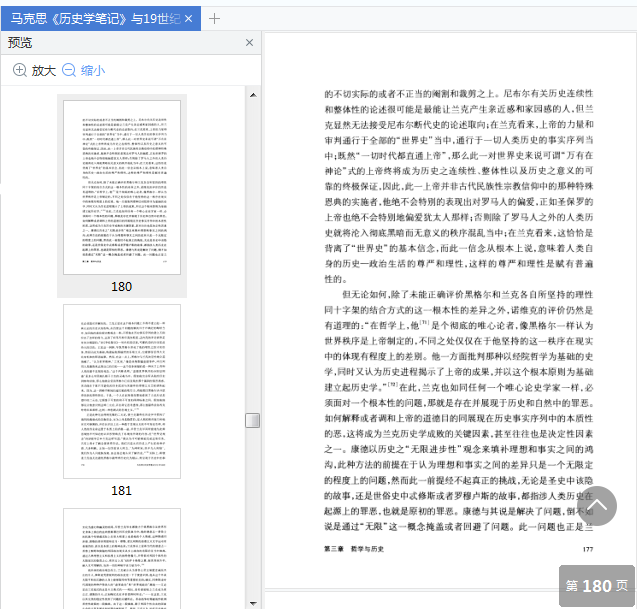Screen dimensions: 637x609
Task: Close the 马克思《历史学笔记》 document tab
Action: click(188, 19)
